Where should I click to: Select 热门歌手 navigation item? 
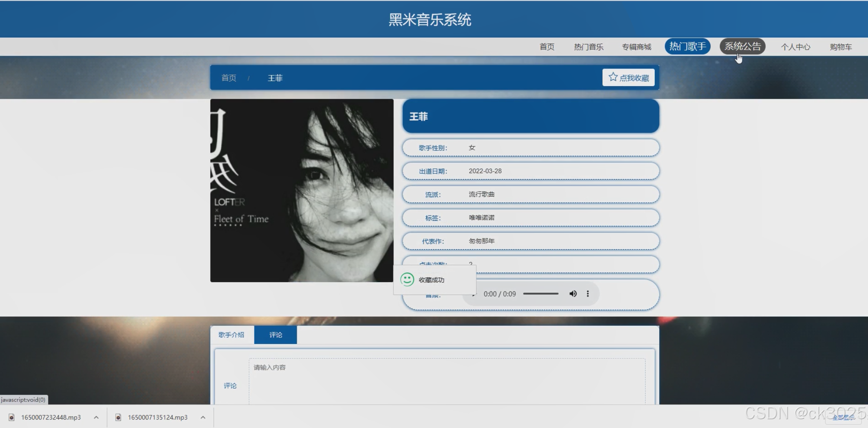coord(687,47)
